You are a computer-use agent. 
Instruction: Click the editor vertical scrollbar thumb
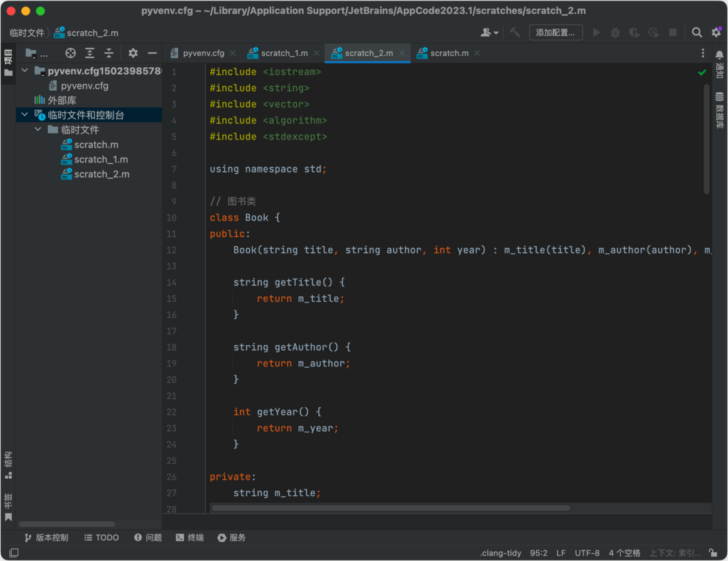point(706,139)
